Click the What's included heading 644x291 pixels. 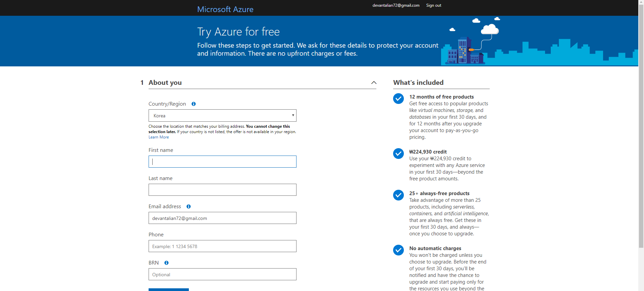(x=418, y=82)
